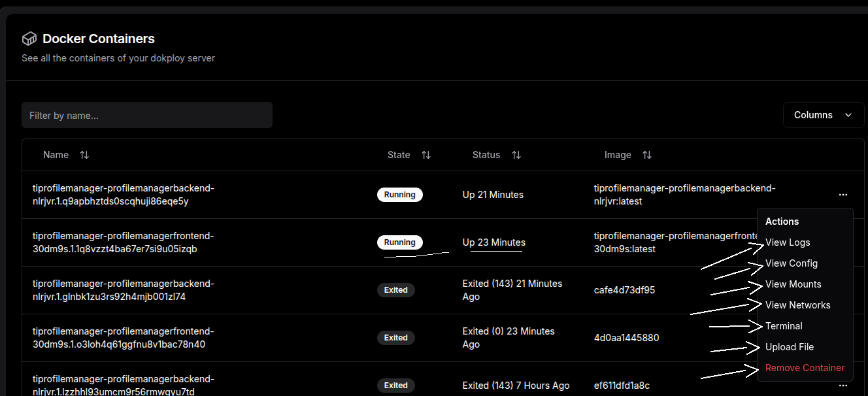This screenshot has width=868, height=396.
Task: Click Exited badge of glnbk1zu3rs92h4mjb001zl74 row
Action: pos(396,290)
